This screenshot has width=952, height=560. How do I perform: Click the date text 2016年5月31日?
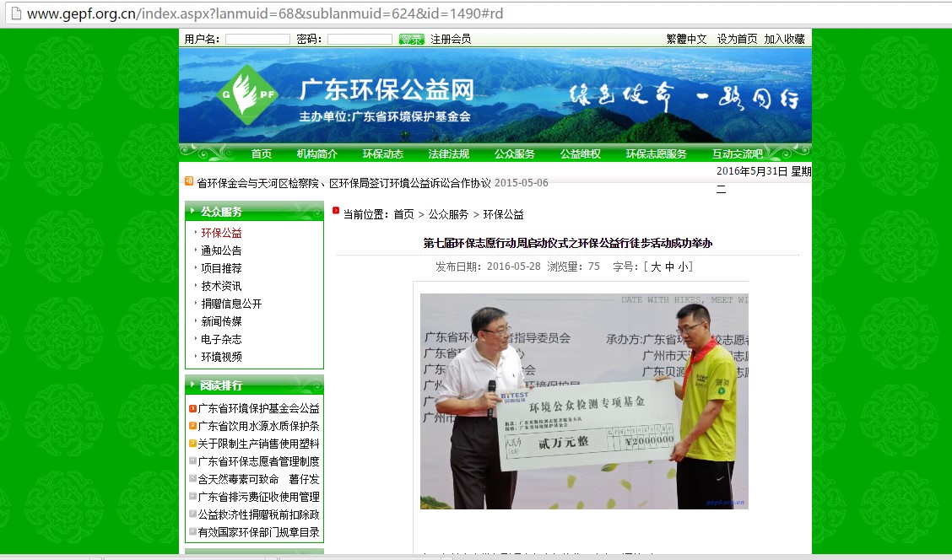coord(752,171)
